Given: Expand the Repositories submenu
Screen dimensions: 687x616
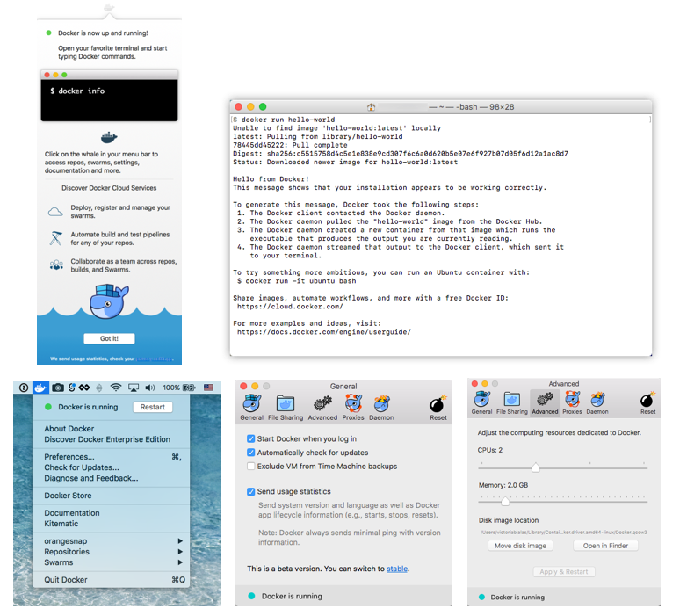Looking at the screenshot, I should [112, 552].
